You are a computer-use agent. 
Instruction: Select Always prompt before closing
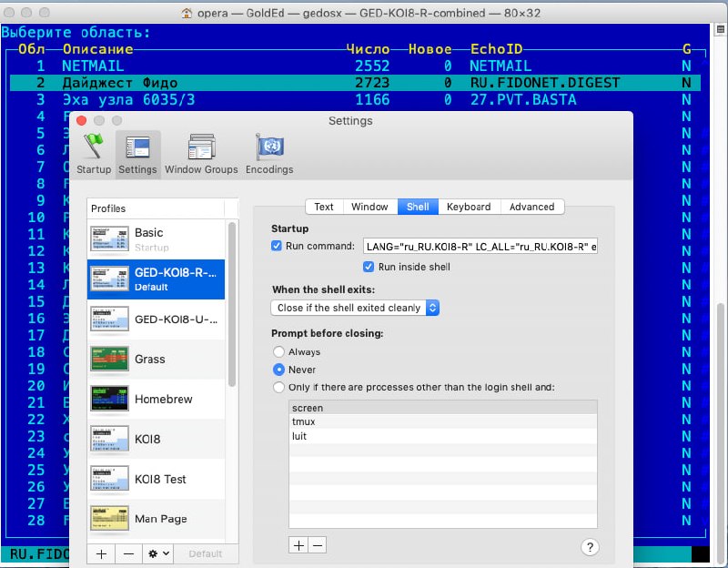tap(278, 351)
